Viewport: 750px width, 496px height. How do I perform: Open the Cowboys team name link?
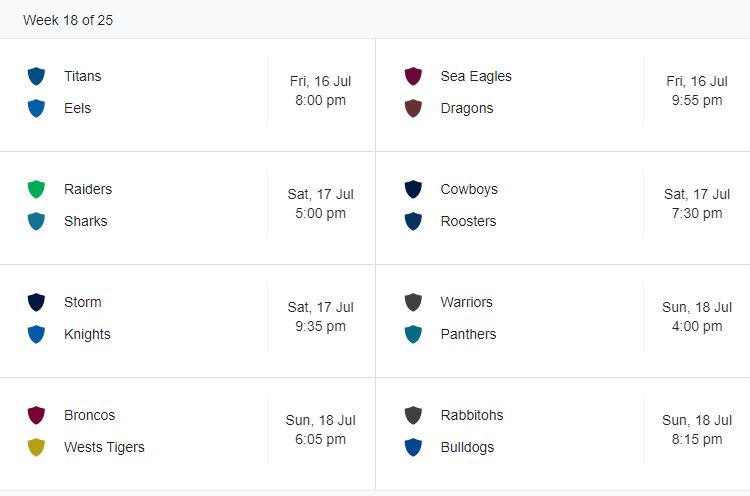[469, 189]
